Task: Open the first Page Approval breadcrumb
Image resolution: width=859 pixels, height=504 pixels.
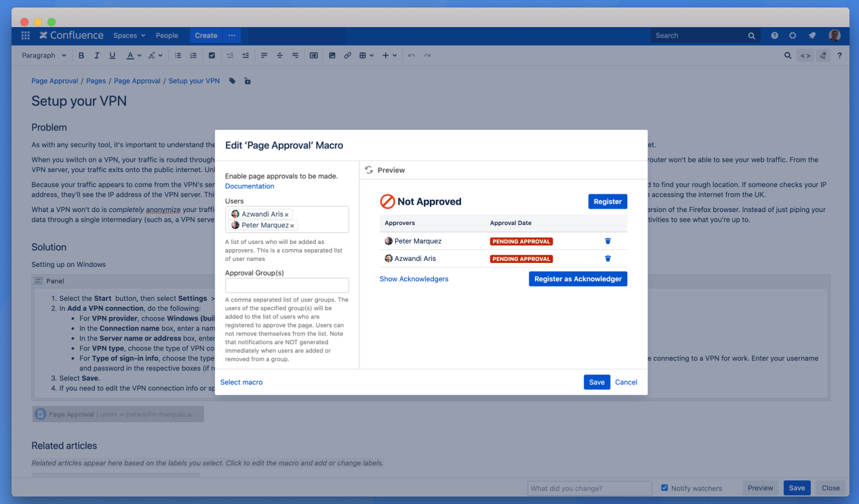Action: pos(55,81)
